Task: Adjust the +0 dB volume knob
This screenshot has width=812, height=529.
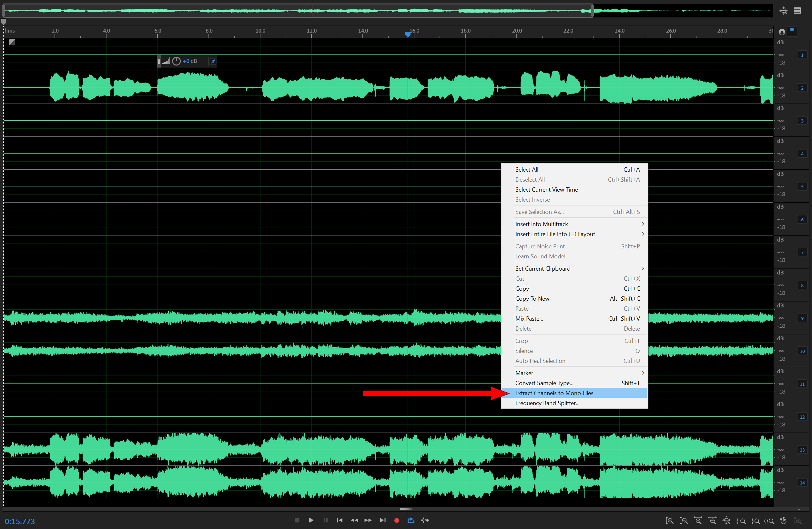Action: tap(177, 61)
